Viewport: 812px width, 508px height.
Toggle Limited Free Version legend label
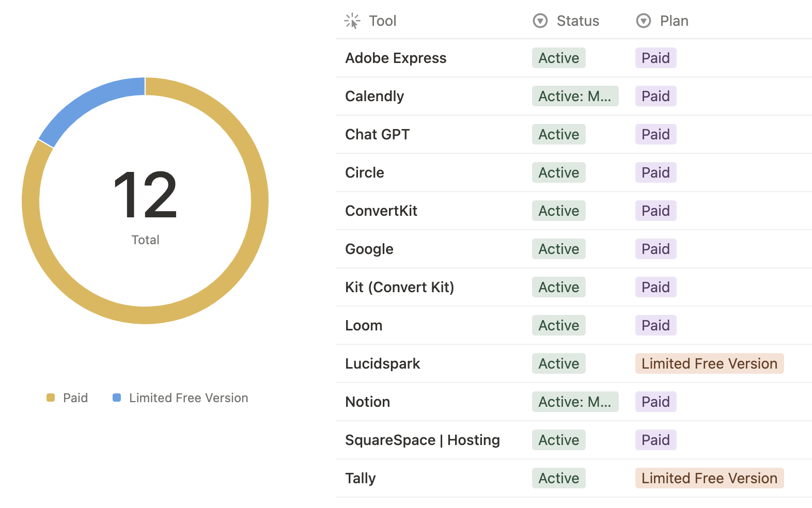(189, 398)
